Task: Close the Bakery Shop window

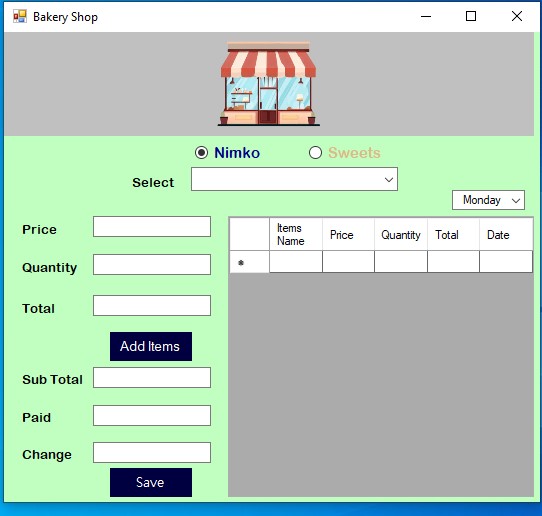Action: (x=517, y=16)
